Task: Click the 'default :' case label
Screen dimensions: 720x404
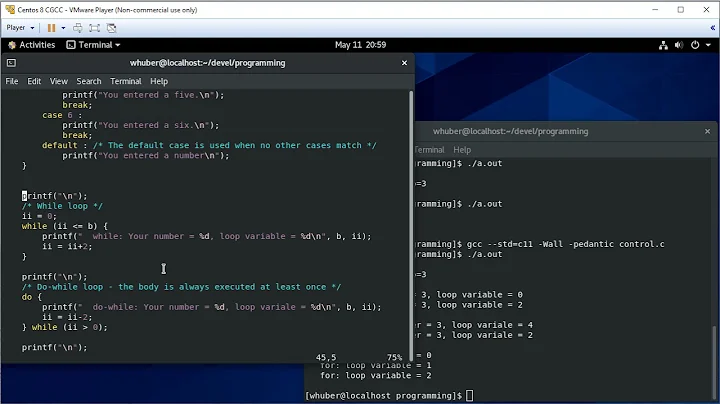Action: pyautogui.click(x=64, y=145)
